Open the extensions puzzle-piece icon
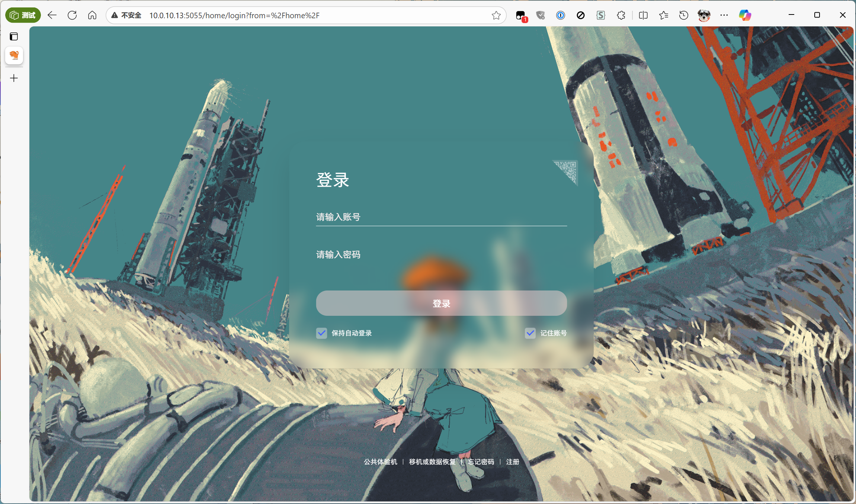The width and height of the screenshot is (856, 504). click(x=621, y=15)
